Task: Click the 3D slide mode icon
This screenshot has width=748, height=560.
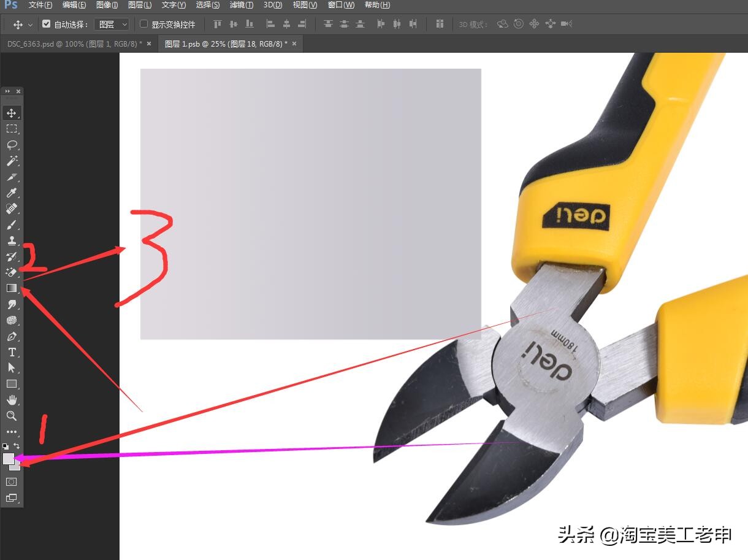Action: point(550,24)
